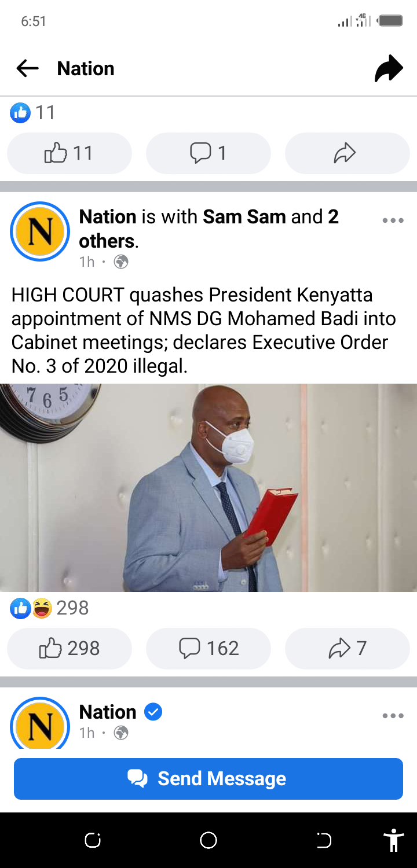View reactions list showing 298 reactions
417x868 pixels.
coord(50,608)
